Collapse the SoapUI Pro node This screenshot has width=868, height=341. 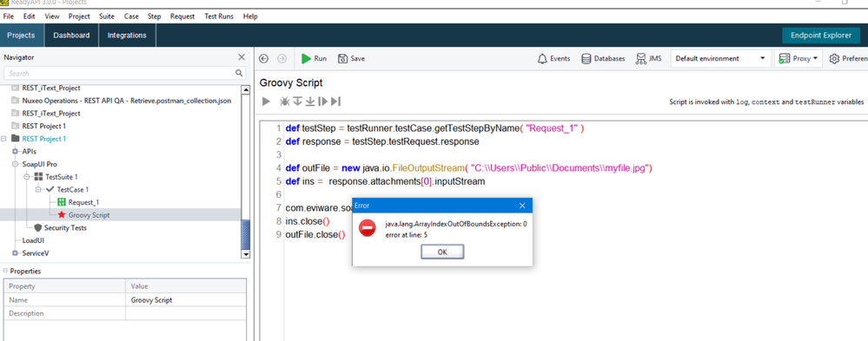(16, 164)
